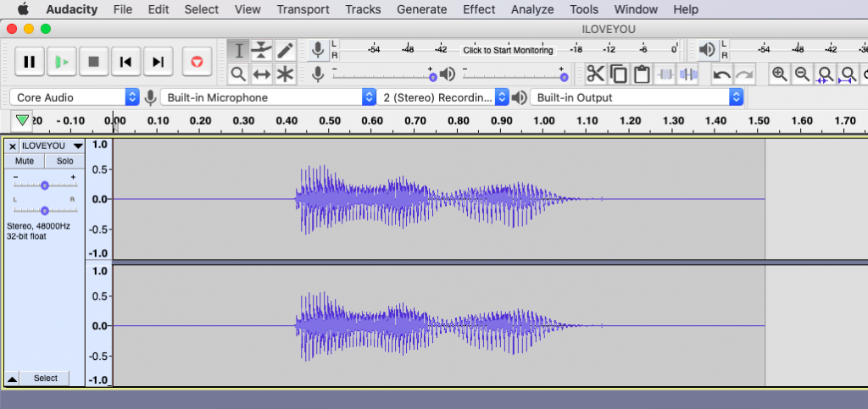Open the Transport menu
Viewport: 868px width, 409px height.
[x=303, y=9]
